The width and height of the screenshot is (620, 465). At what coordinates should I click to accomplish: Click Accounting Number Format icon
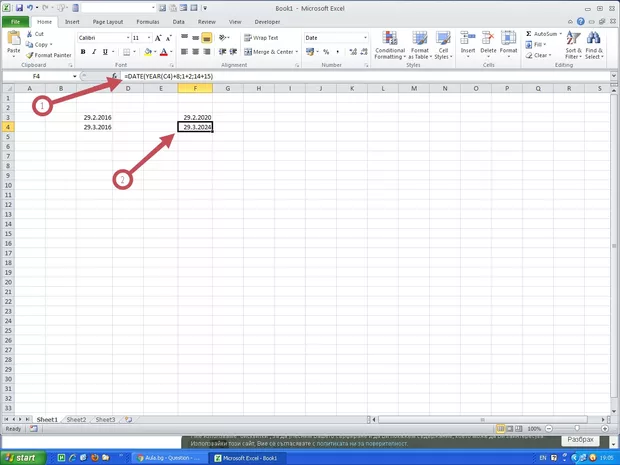point(310,52)
